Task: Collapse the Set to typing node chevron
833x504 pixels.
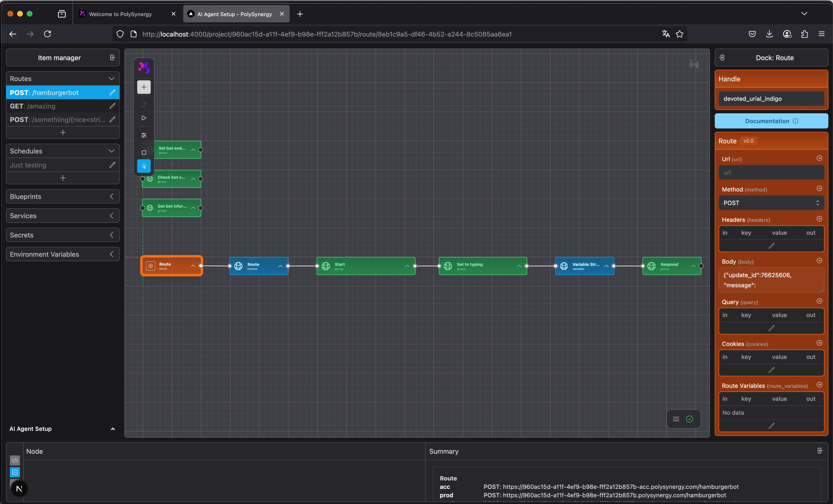Action: point(519,266)
